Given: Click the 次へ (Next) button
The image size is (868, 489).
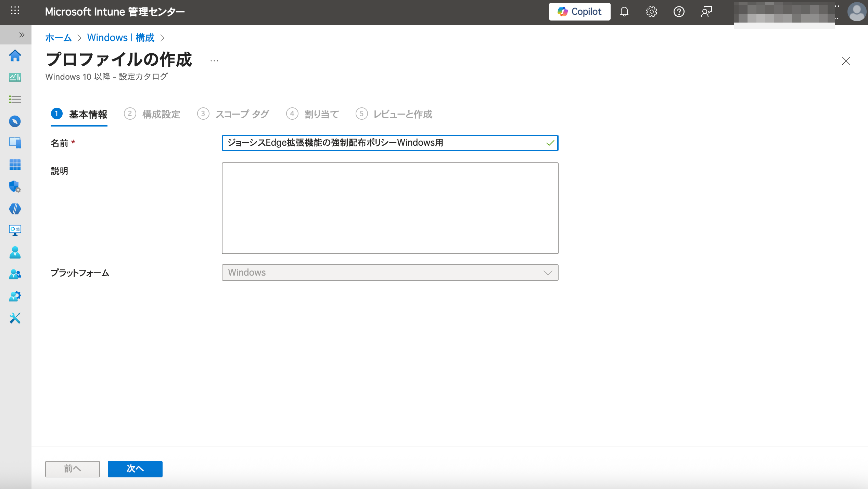Looking at the screenshot, I should click(135, 469).
